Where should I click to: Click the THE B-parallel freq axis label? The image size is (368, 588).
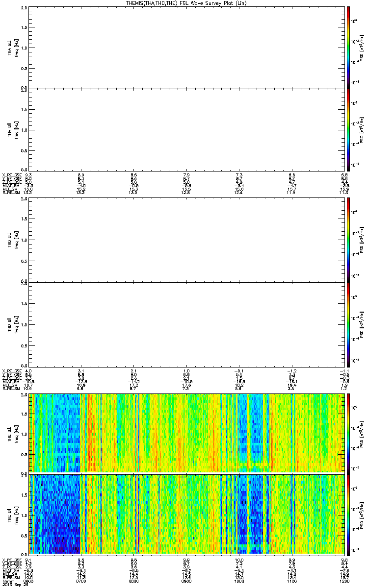16,514
